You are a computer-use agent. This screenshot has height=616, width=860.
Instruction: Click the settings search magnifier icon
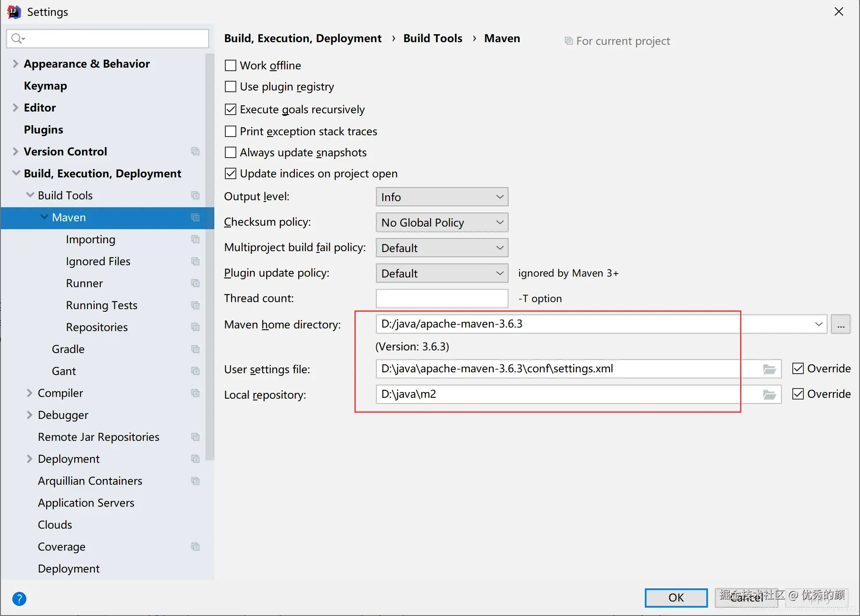pos(18,39)
